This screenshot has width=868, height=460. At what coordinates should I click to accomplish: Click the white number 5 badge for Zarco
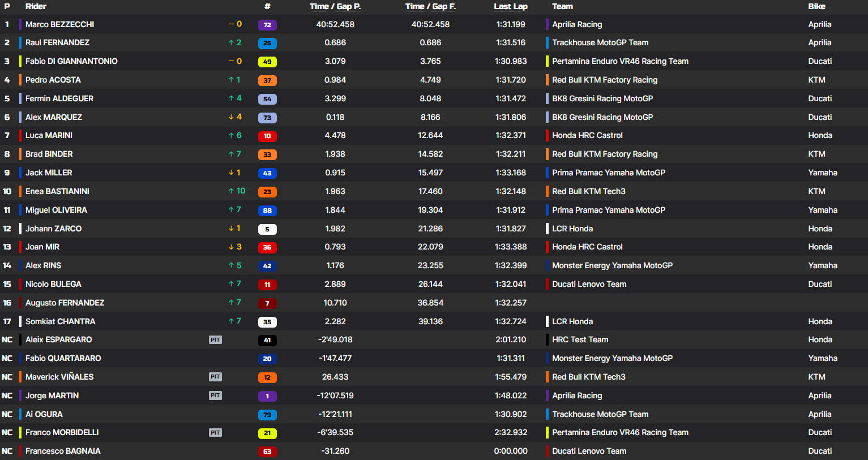pos(267,229)
